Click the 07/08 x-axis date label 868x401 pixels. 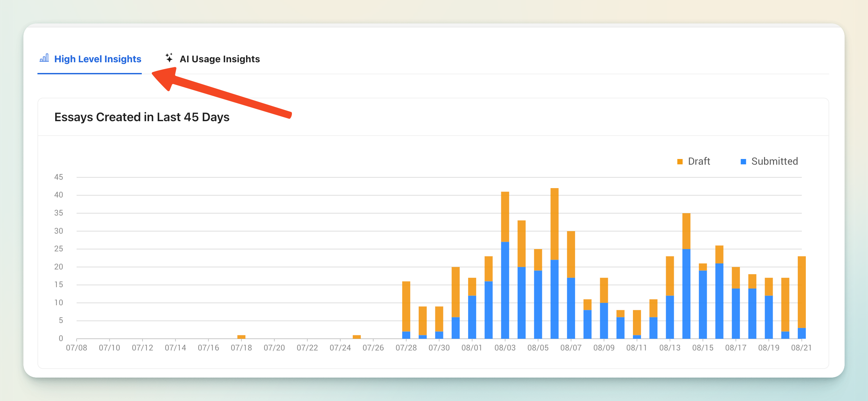point(77,348)
